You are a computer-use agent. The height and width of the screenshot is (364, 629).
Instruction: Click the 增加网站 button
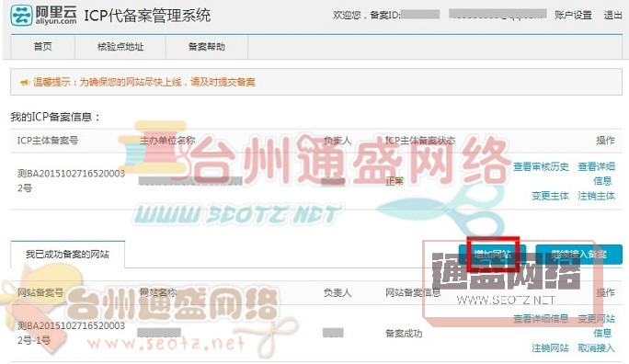pos(493,255)
